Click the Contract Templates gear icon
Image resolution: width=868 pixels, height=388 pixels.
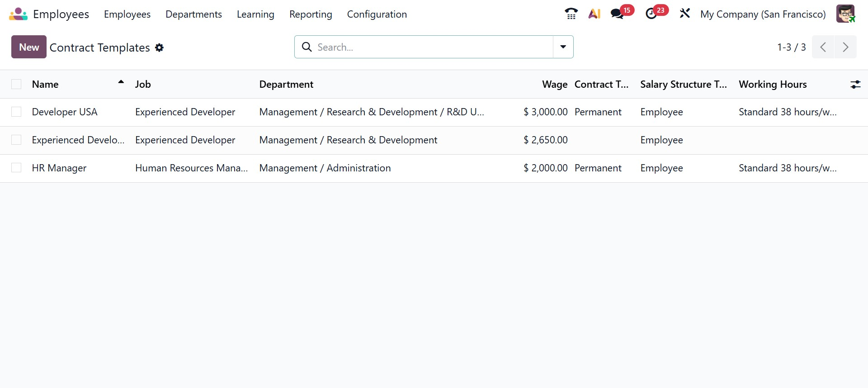click(x=159, y=47)
